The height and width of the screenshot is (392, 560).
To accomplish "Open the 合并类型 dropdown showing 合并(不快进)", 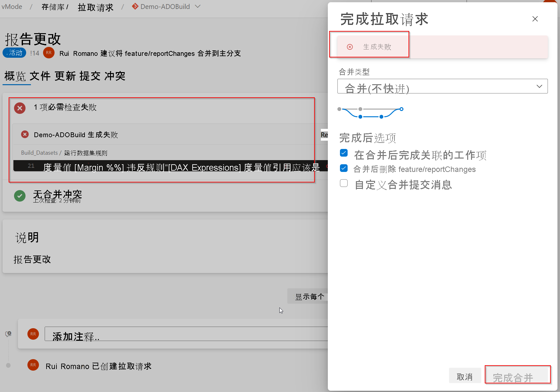I will (442, 86).
